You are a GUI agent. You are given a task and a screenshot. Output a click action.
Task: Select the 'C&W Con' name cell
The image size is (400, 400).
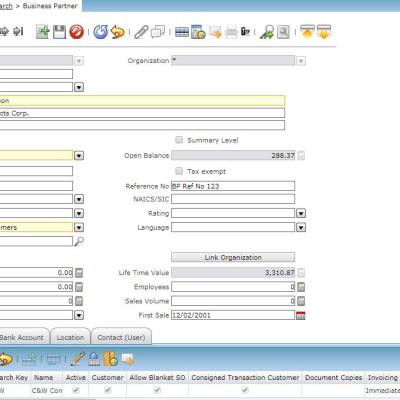pyautogui.click(x=47, y=390)
